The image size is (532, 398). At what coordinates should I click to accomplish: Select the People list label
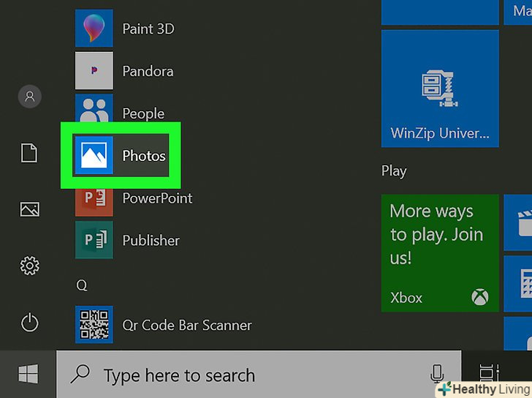[143, 113]
